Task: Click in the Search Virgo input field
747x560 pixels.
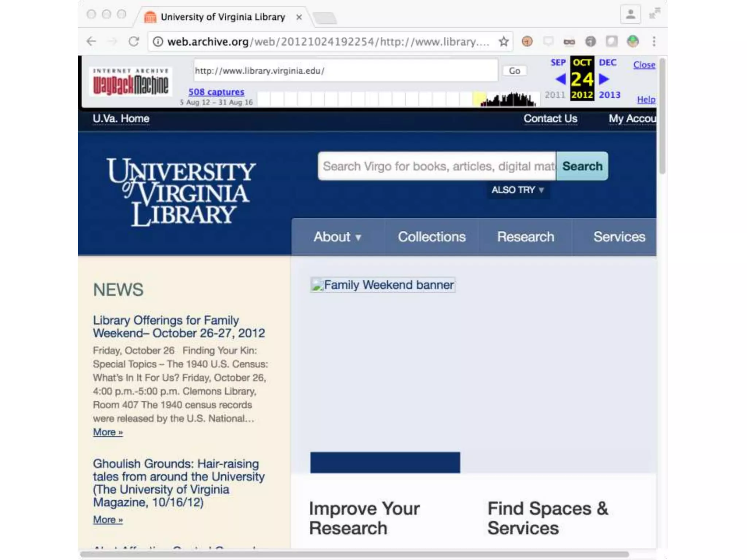Action: point(437,166)
